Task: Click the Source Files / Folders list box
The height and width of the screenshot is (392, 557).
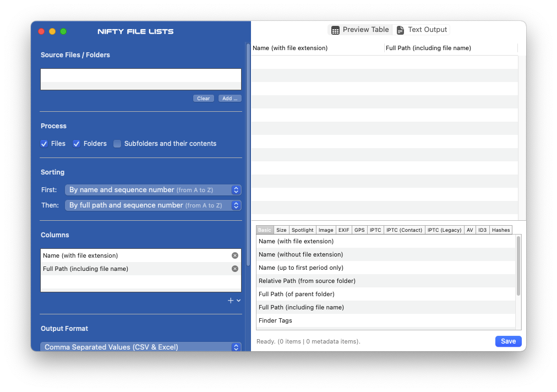Action: (141, 79)
